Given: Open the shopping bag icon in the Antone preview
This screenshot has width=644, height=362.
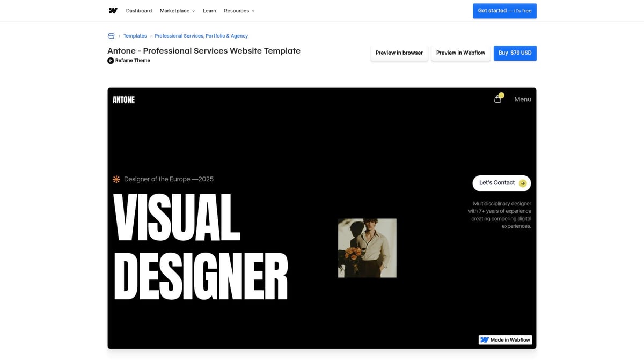Looking at the screenshot, I should tap(497, 99).
